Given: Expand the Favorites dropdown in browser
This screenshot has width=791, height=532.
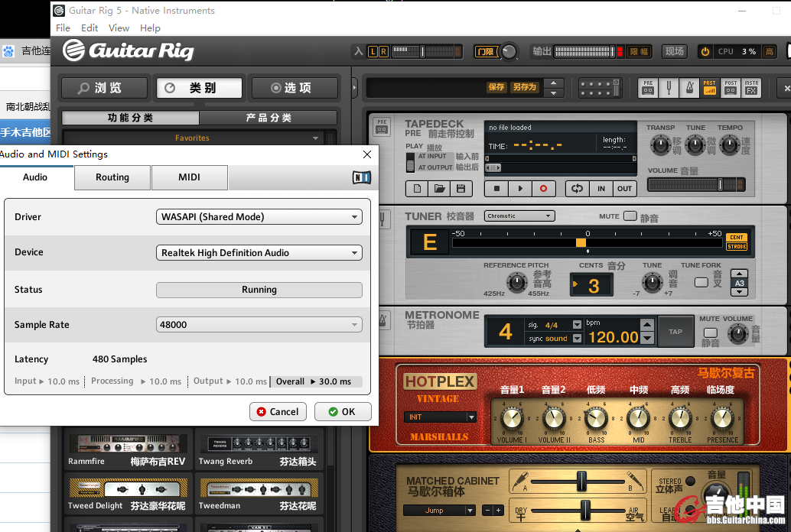Looking at the screenshot, I should pyautogui.click(x=315, y=138).
